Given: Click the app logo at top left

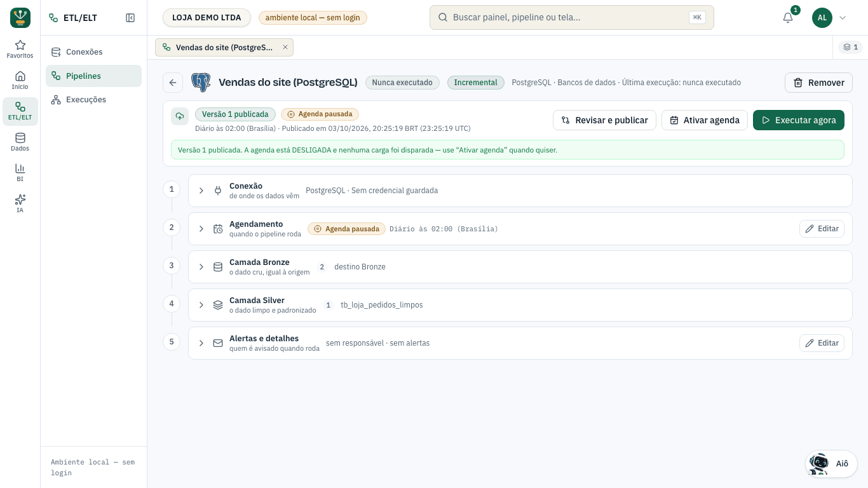Looking at the screenshot, I should pyautogui.click(x=20, y=18).
